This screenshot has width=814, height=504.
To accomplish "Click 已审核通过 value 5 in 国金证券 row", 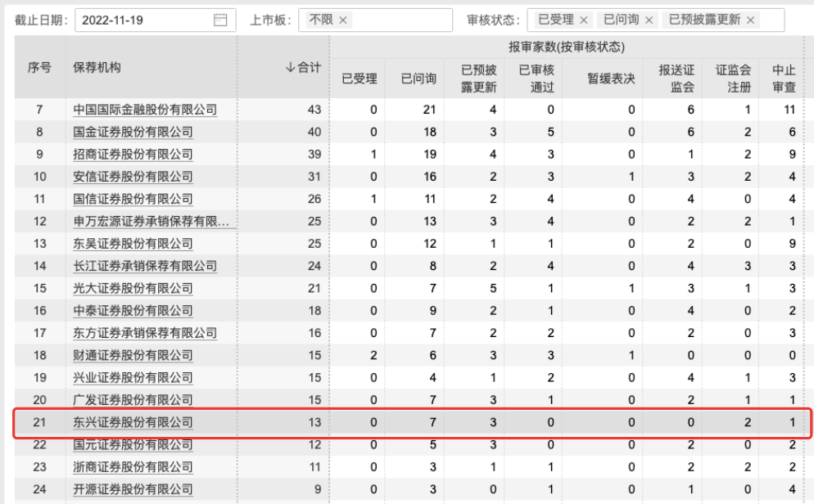I will 550,132.
